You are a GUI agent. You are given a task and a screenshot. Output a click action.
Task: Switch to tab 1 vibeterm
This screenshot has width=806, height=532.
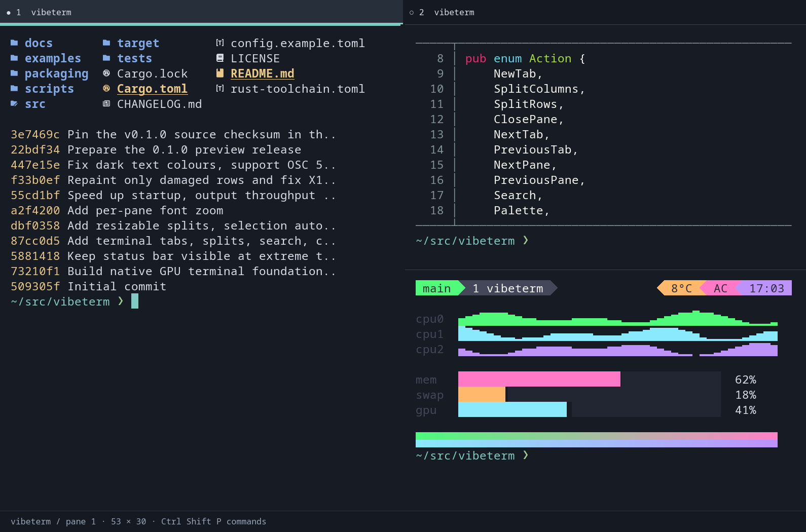[x=201, y=12]
